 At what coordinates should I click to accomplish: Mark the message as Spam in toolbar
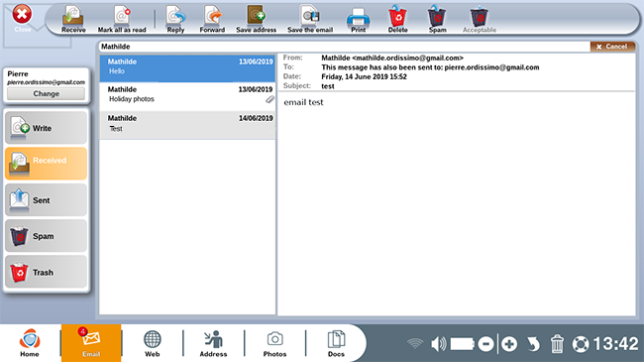coord(437,19)
